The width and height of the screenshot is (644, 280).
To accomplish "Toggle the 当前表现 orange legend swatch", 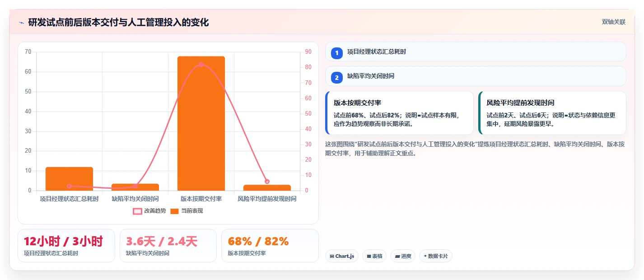I will point(175,211).
